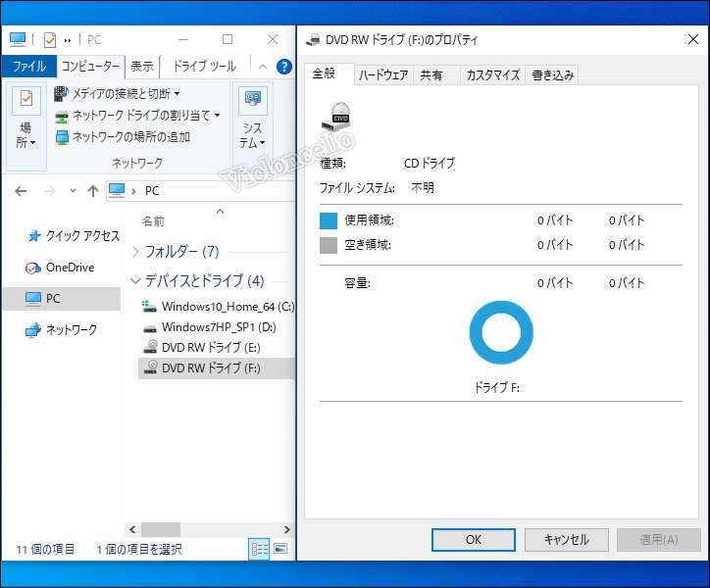Go back with the left arrow

coord(21,191)
